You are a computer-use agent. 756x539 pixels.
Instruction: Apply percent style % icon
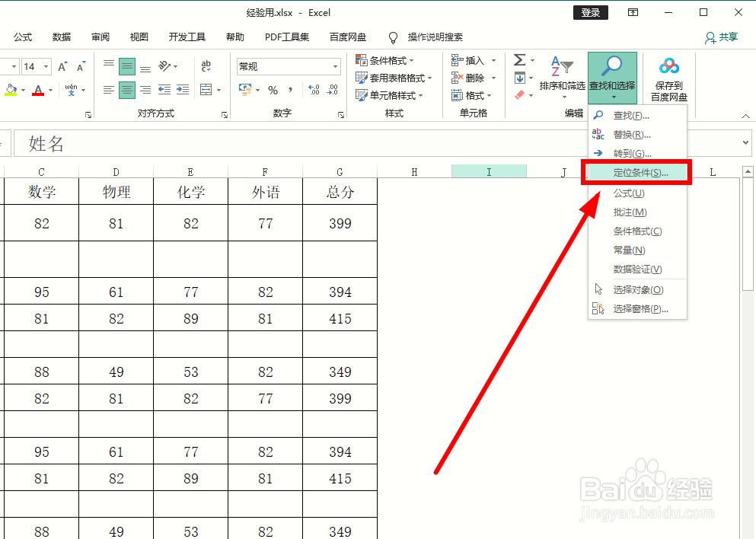coord(272,90)
